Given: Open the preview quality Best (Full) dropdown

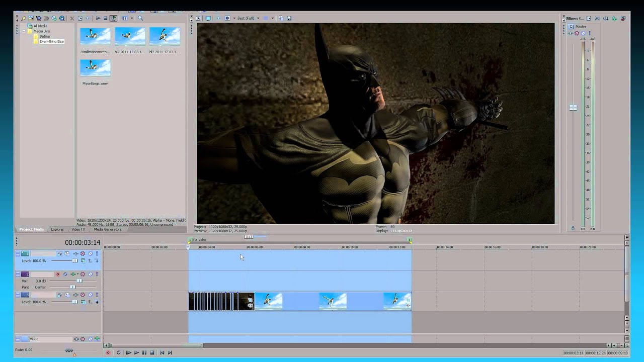Looking at the screenshot, I should tap(249, 18).
